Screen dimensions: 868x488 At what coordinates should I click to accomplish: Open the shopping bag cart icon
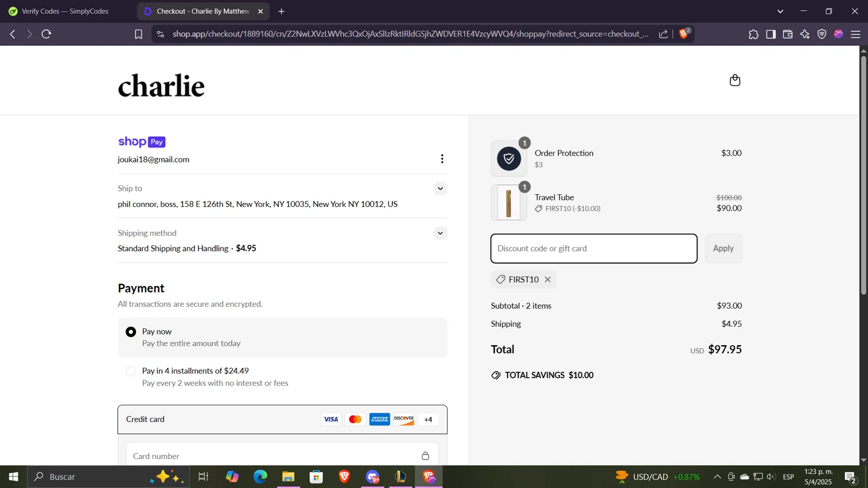735,80
